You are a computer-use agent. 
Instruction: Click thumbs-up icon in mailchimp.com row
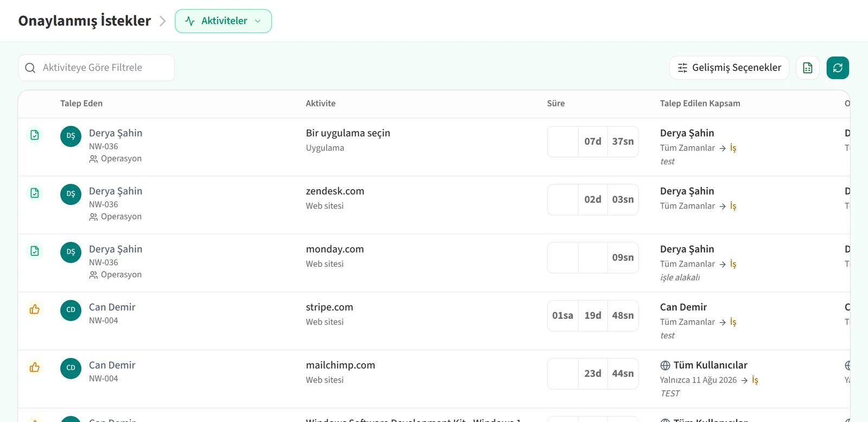pos(35,367)
